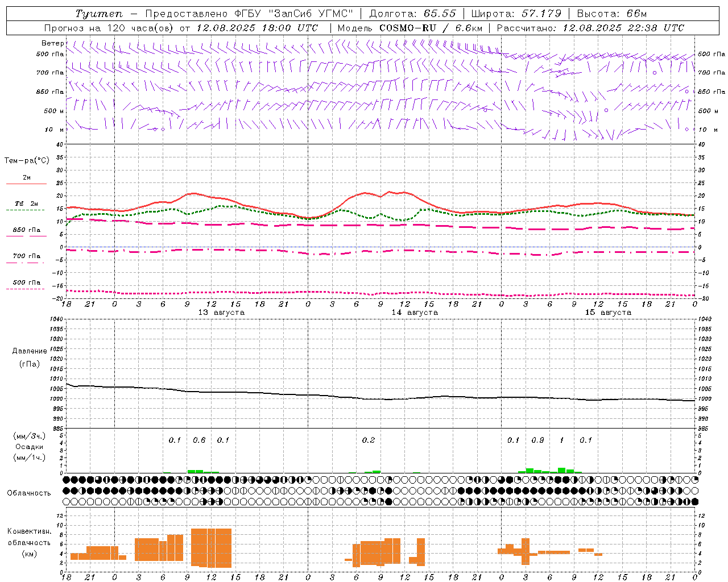
Task: Click the 0.2 precipitation amount value
Action: click(369, 440)
